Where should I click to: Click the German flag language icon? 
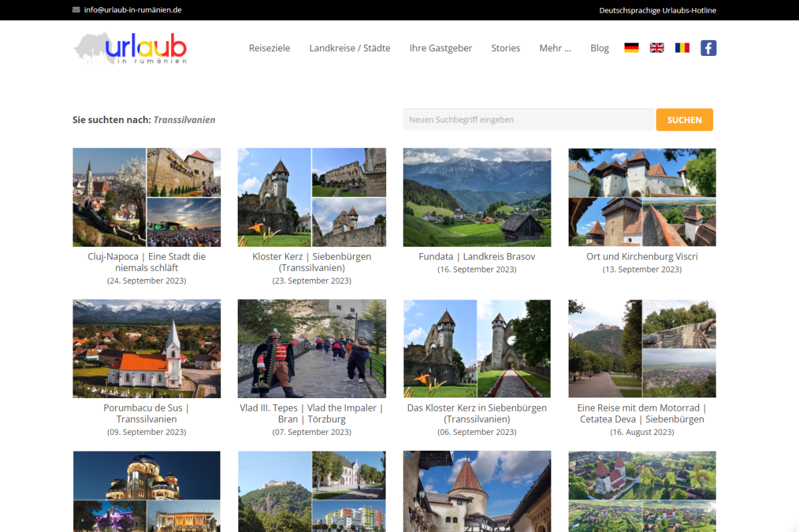pos(631,48)
